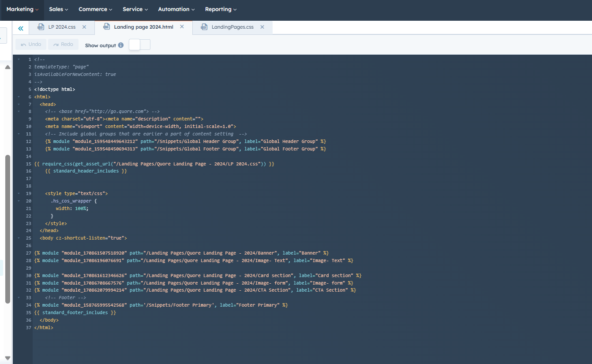Open the Marketing menu
592x364 pixels.
coord(22,9)
